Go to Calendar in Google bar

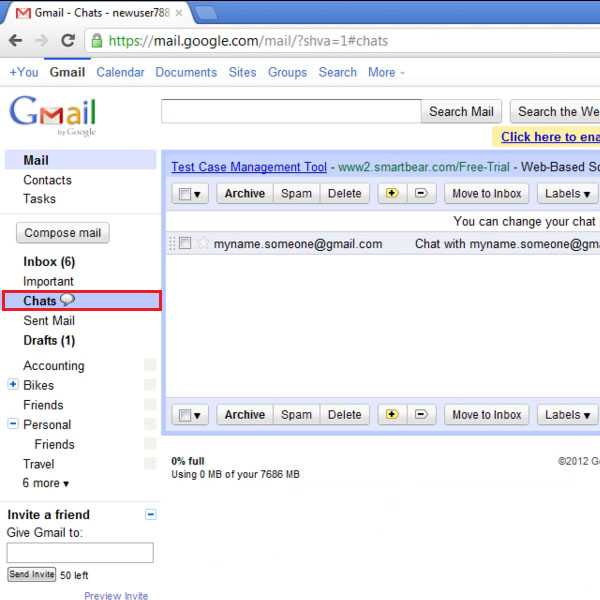pyautogui.click(x=120, y=72)
